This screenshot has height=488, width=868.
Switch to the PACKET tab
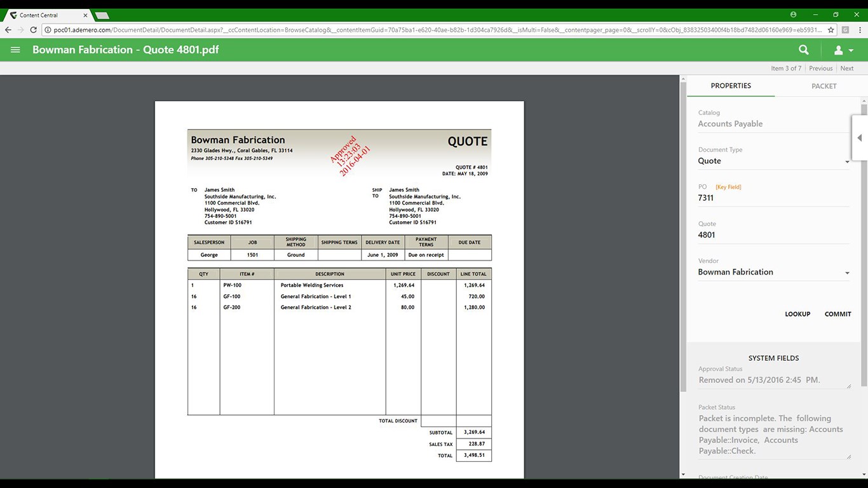pos(824,86)
